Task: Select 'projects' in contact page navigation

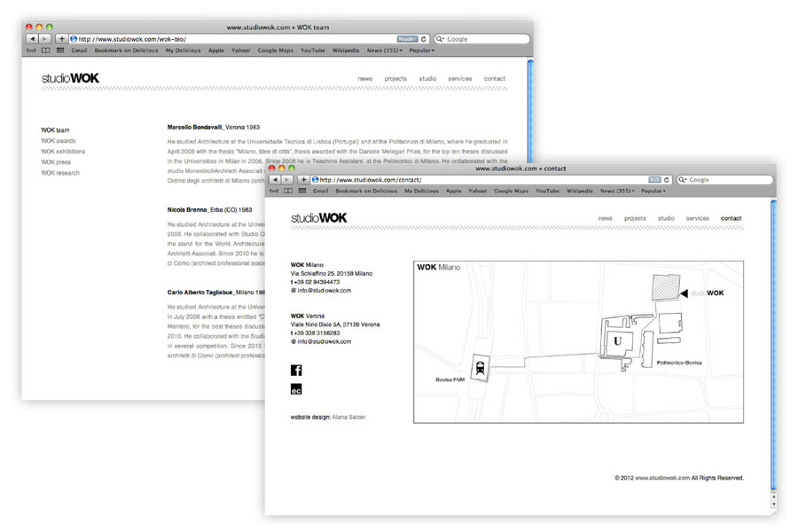Action: pyautogui.click(x=635, y=218)
